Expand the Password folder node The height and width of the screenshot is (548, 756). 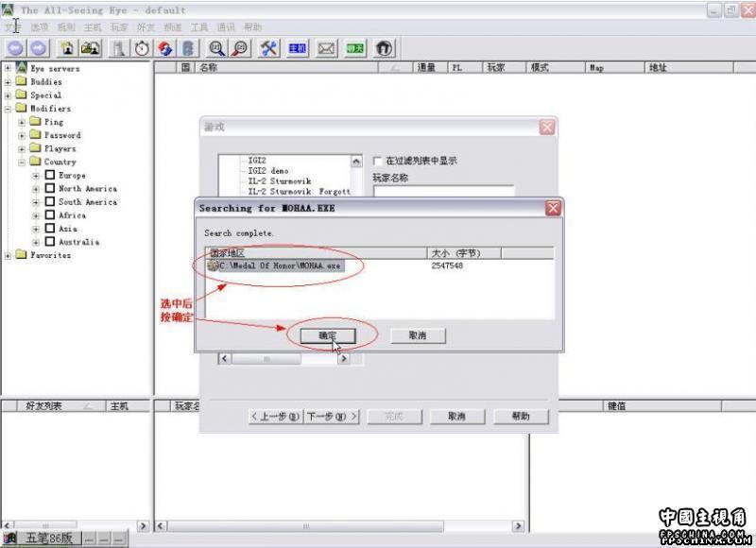point(22,136)
